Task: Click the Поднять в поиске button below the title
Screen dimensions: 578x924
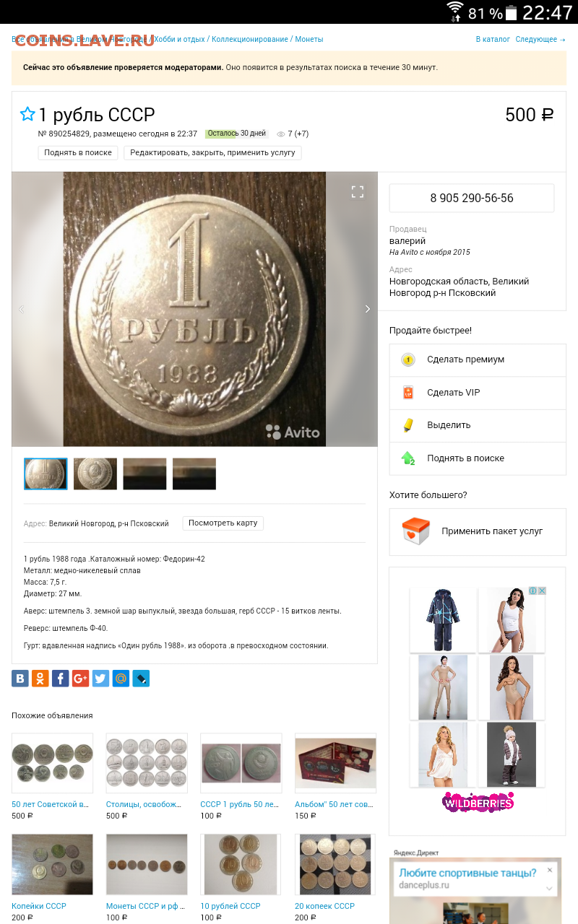Action: [x=78, y=152]
